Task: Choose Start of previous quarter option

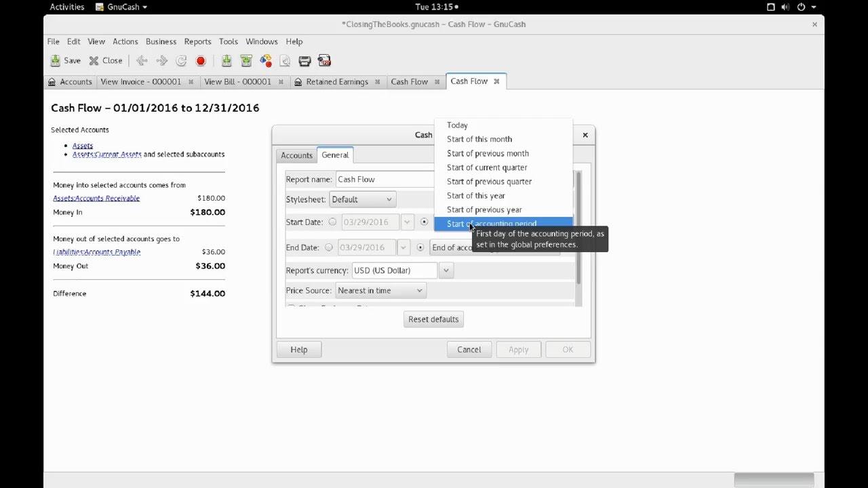Action: (503, 182)
